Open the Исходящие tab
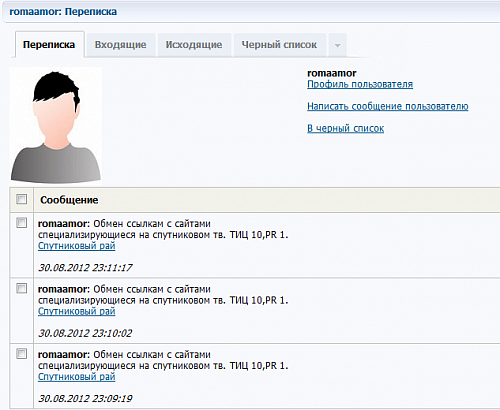 click(194, 45)
